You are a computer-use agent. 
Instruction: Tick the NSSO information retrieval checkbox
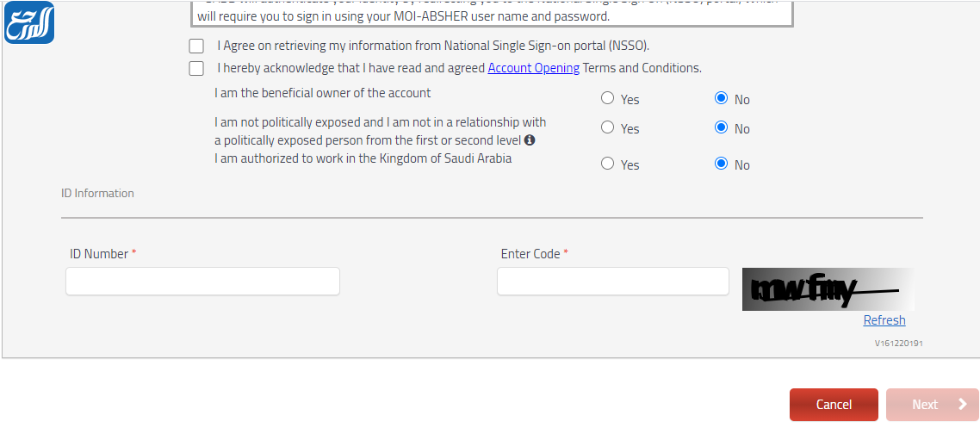[x=196, y=46]
